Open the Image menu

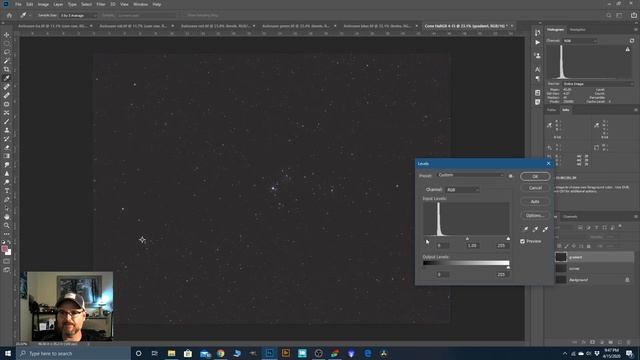tap(43, 4)
